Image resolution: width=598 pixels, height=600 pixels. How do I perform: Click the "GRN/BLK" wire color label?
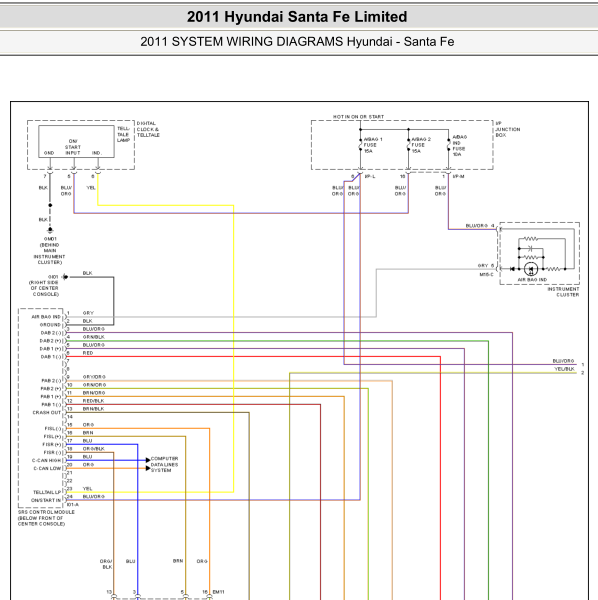coord(93,337)
